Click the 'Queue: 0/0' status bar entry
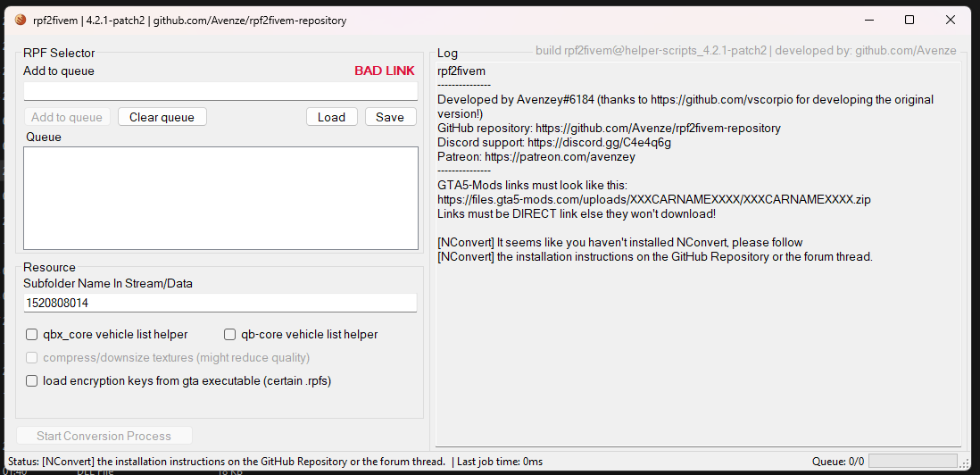 pos(838,462)
